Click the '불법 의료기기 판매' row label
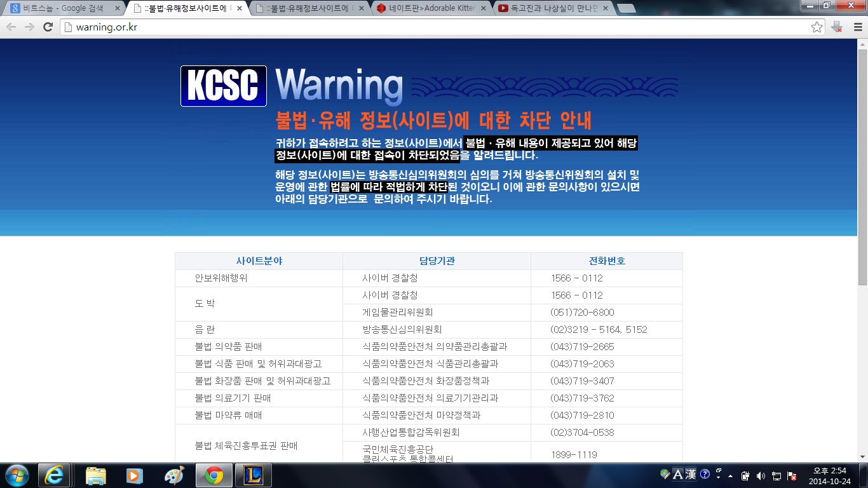Screen dimensions: 868x488 (x=233, y=398)
